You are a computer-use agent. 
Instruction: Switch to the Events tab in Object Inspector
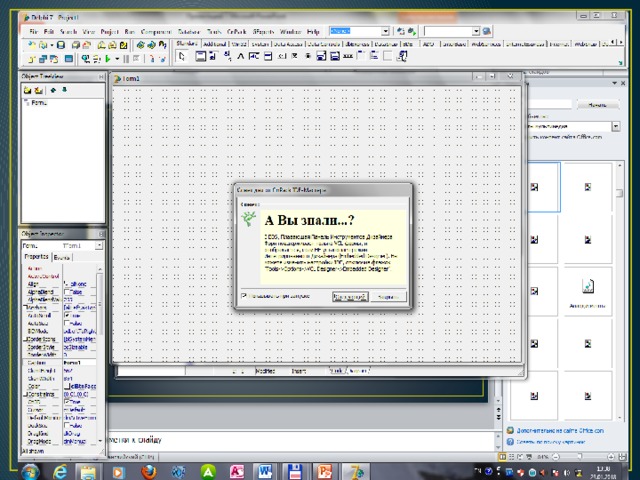pyautogui.click(x=62, y=257)
